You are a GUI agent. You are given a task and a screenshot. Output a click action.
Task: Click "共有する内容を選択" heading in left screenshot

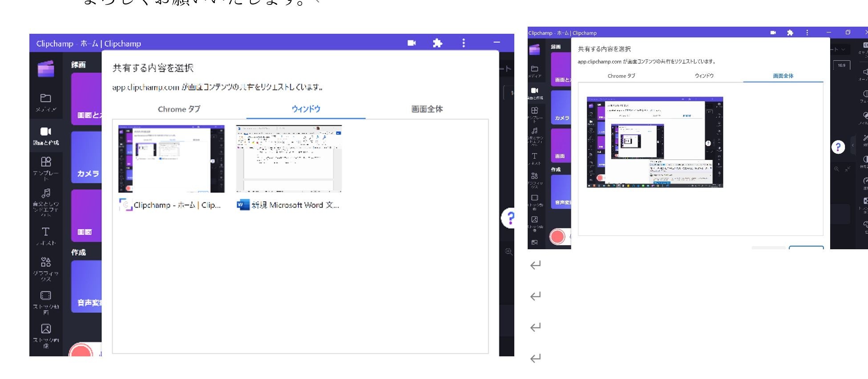tap(153, 68)
